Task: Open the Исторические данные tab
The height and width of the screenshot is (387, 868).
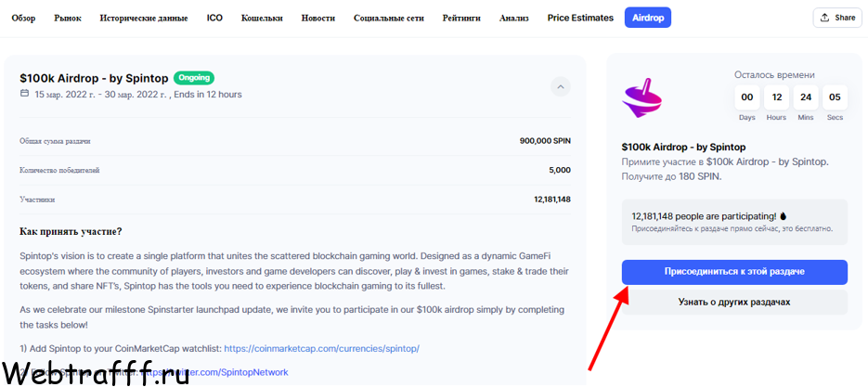Action: click(143, 18)
